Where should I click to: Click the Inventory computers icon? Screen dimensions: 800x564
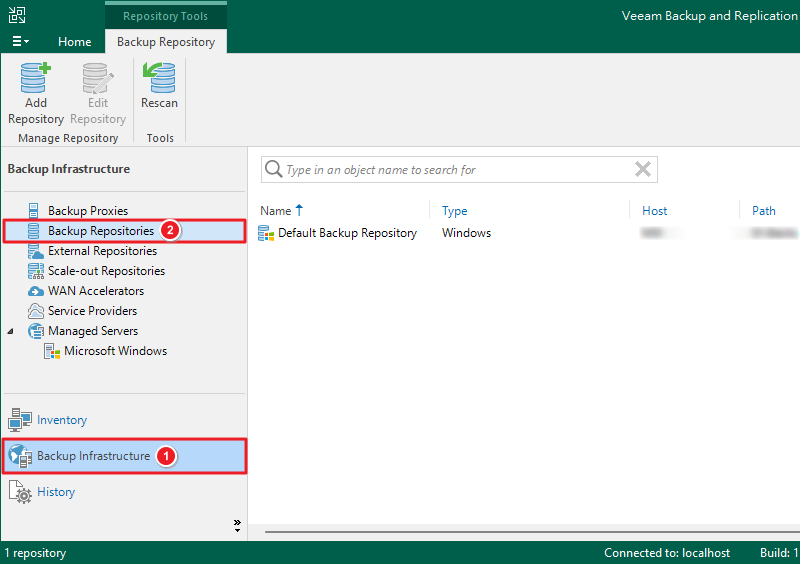point(19,420)
